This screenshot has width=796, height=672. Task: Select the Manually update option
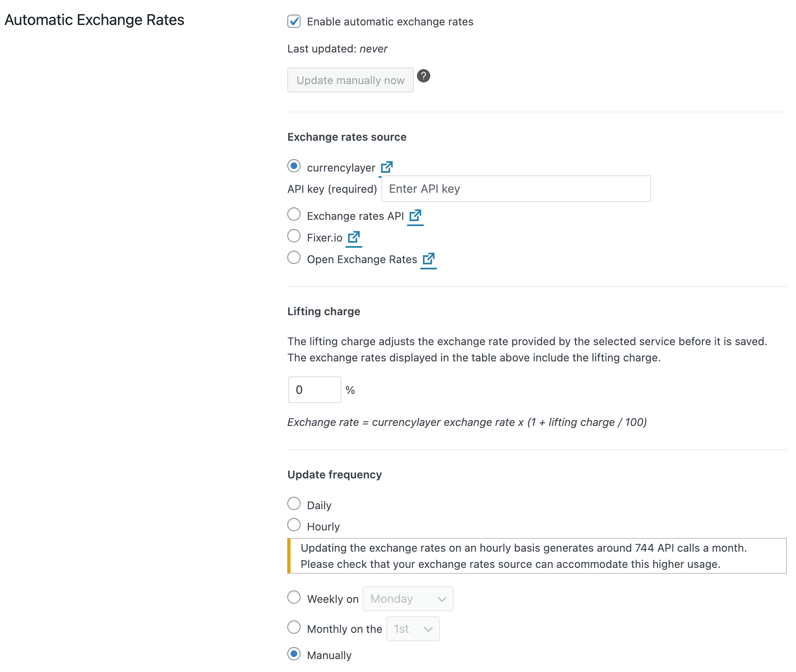[294, 654]
